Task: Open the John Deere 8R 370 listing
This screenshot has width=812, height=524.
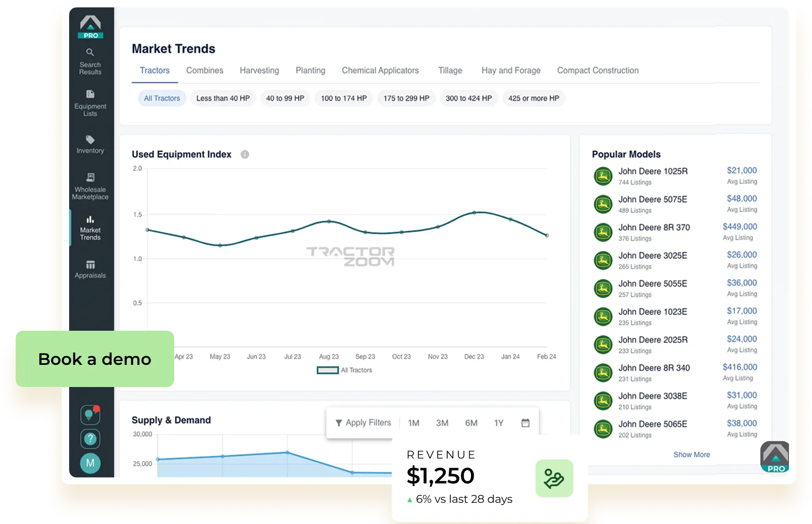Action: (654, 227)
